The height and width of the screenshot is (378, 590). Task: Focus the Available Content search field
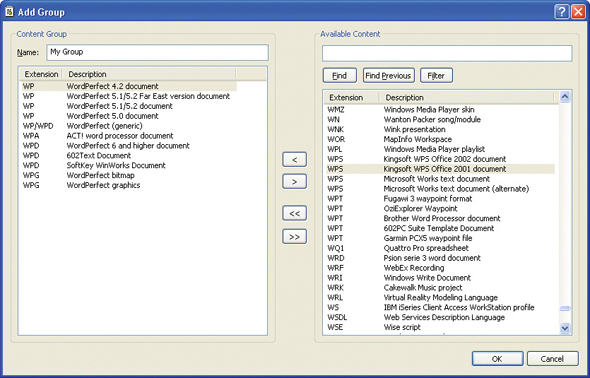447,53
